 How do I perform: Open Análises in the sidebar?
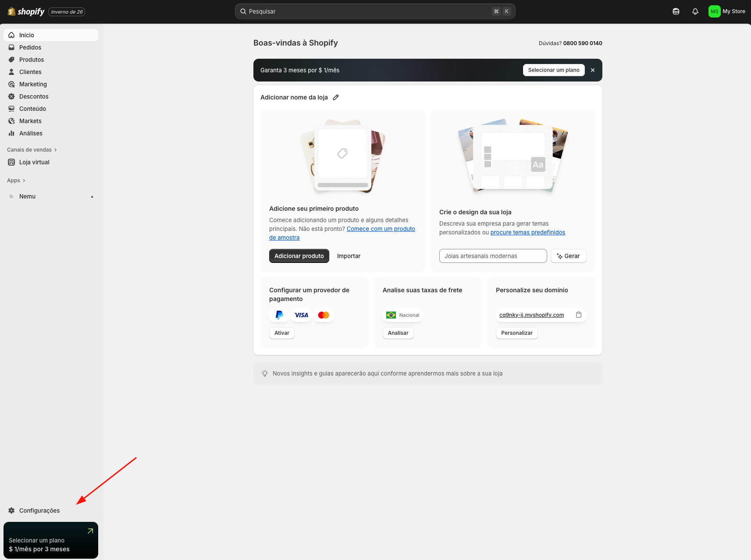51,133
